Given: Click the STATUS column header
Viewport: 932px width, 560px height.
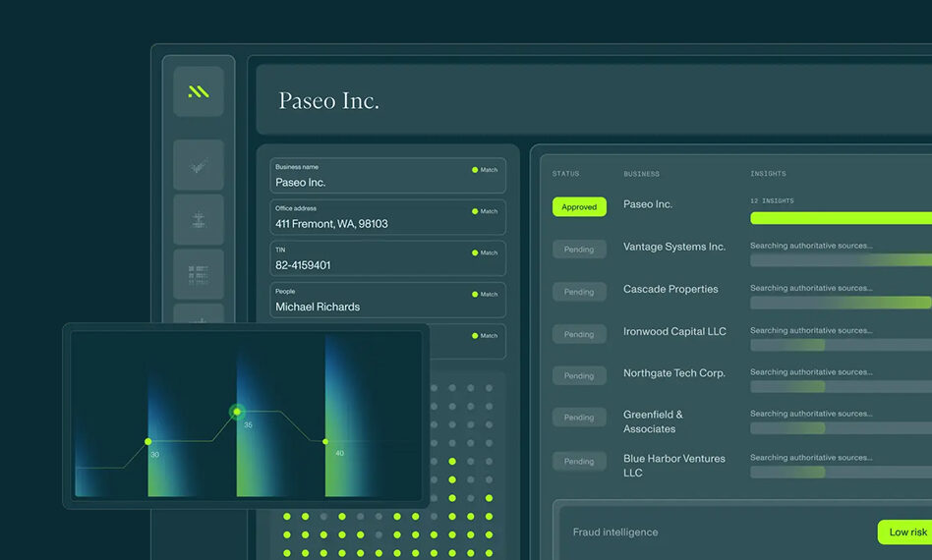Looking at the screenshot, I should click(565, 174).
